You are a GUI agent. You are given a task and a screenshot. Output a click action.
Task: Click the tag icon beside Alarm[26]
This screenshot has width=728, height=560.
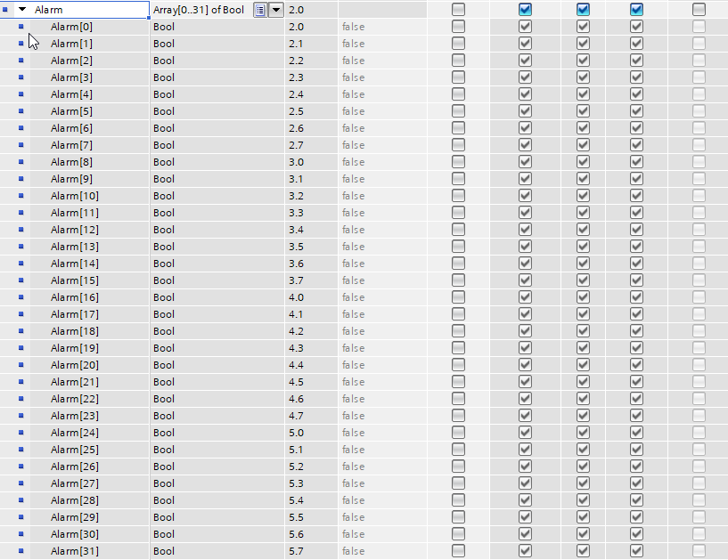point(20,467)
